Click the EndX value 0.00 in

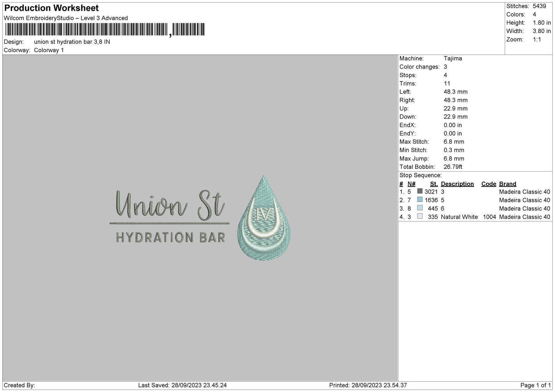(453, 125)
